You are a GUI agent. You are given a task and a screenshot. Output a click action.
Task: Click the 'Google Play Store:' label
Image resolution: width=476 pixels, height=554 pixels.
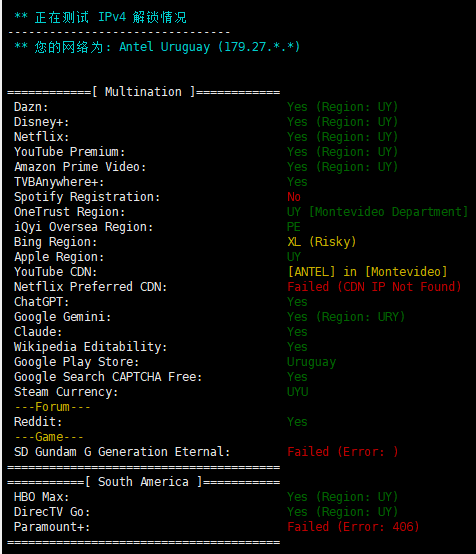pos(77,362)
